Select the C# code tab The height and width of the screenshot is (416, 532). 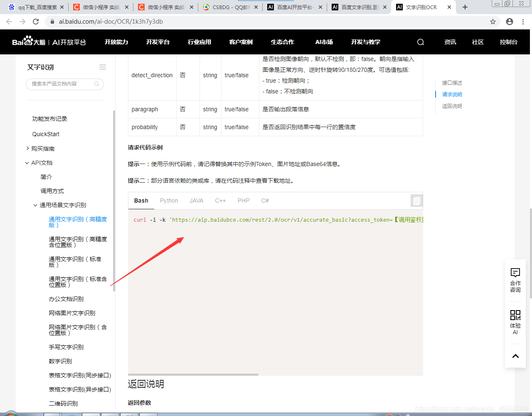pos(265,201)
